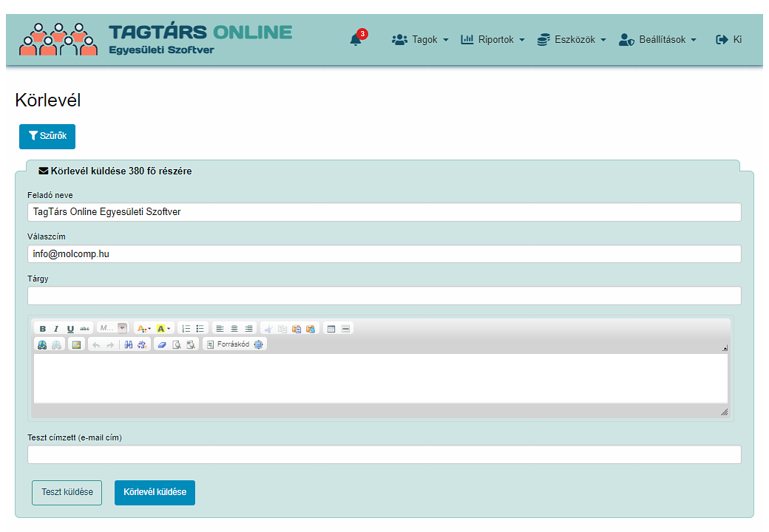Viewport: 769px width, 532px height.
Task: Click the Paste from Word icon
Action: tap(311, 329)
